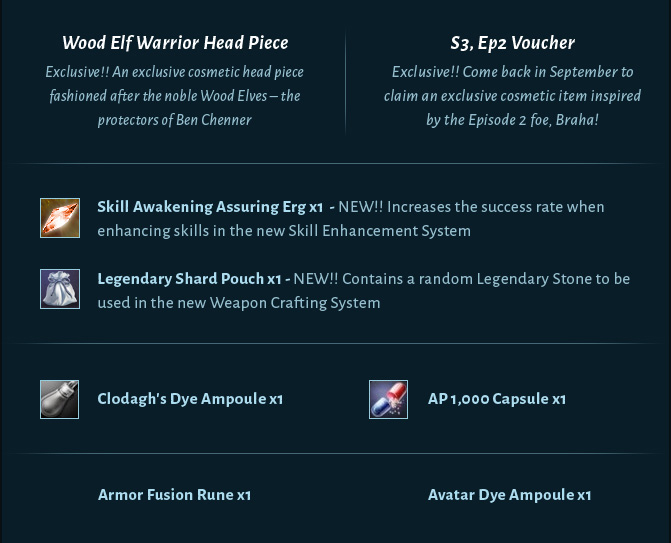Click the 'protectors of Ben Chenner' line
The width and height of the screenshot is (671, 543).
click(175, 120)
